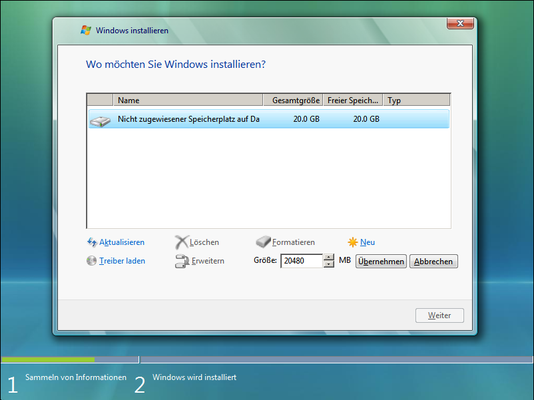Image resolution: width=534 pixels, height=400 pixels.
Task: Select the Nicht zugewiesener Speicherplatz row
Action: pyautogui.click(x=269, y=119)
